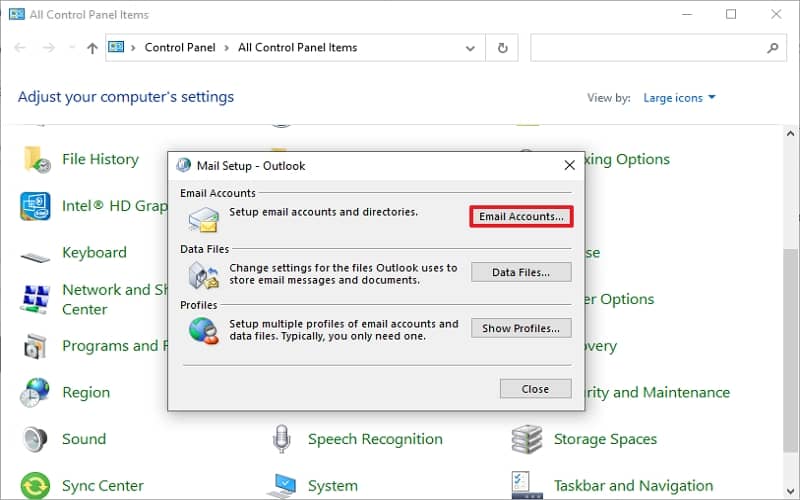Click the Storage Spaces drives icon
This screenshot has width=800, height=500.
pos(527,439)
